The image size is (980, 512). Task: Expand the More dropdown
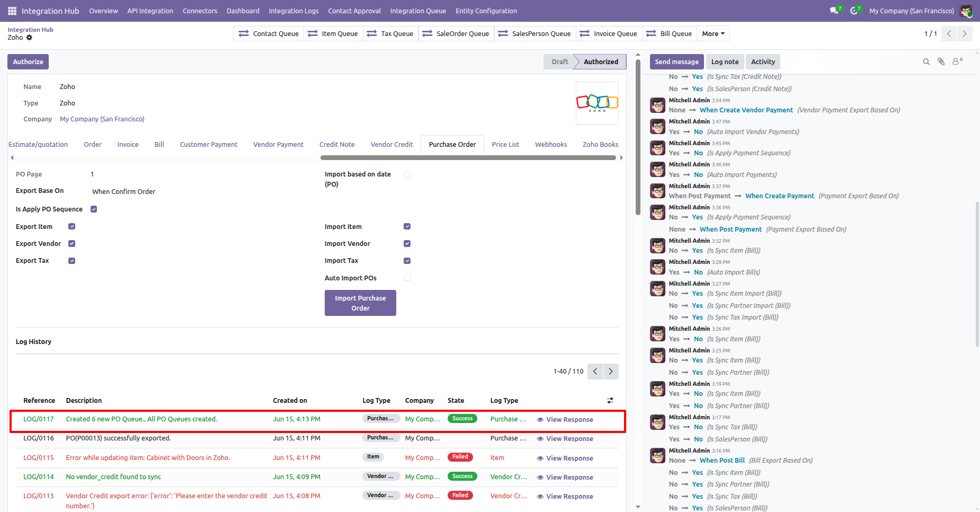coord(713,33)
